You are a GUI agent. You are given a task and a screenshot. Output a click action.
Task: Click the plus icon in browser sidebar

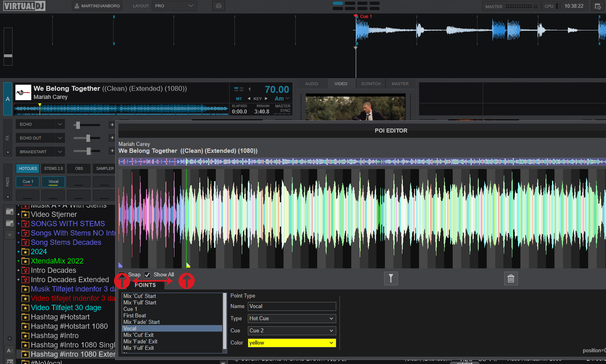[x=10, y=235]
